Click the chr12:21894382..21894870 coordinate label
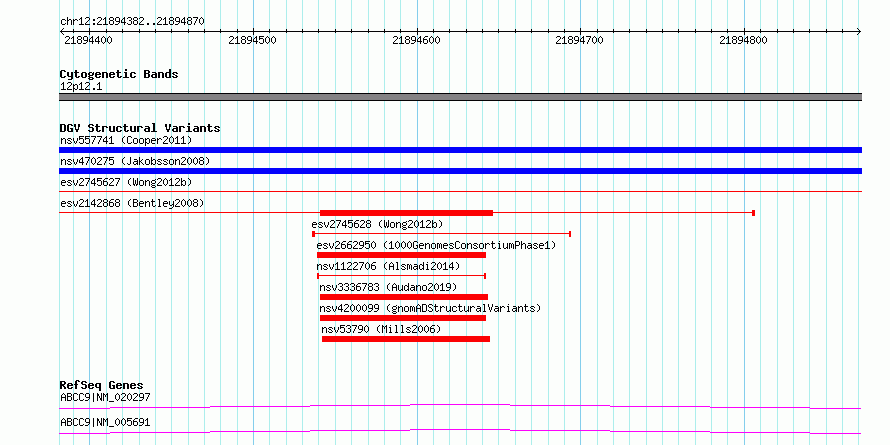Viewport: 890px width, 445px height. (x=132, y=22)
